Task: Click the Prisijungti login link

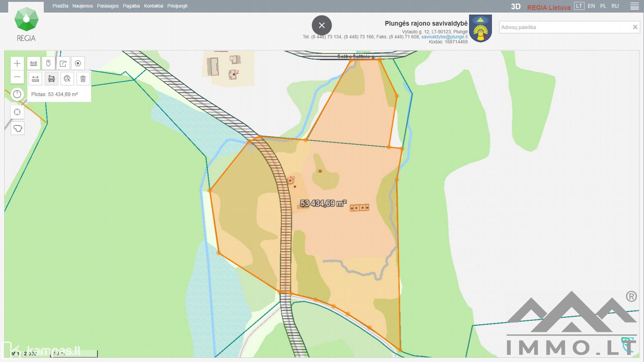Action: click(x=177, y=6)
